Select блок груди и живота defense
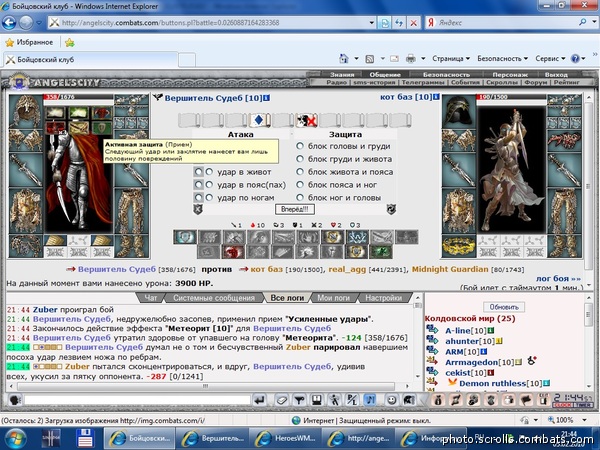The image size is (600, 450). 300,159
